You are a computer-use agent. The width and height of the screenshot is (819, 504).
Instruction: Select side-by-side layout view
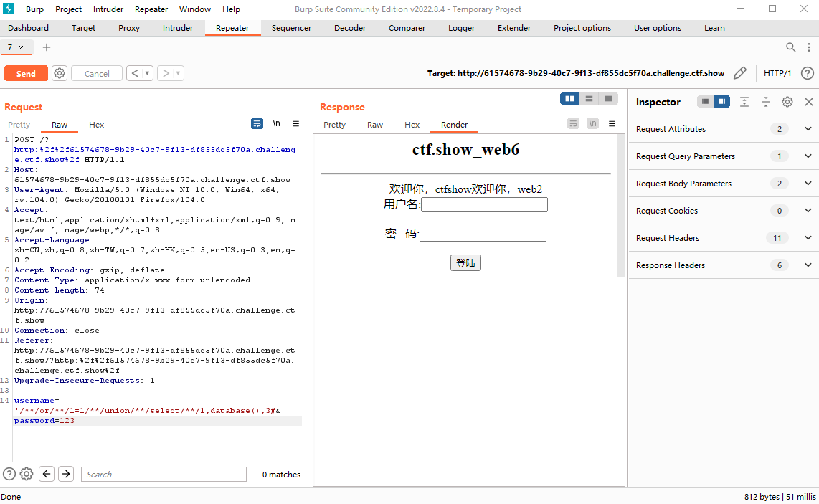569,99
